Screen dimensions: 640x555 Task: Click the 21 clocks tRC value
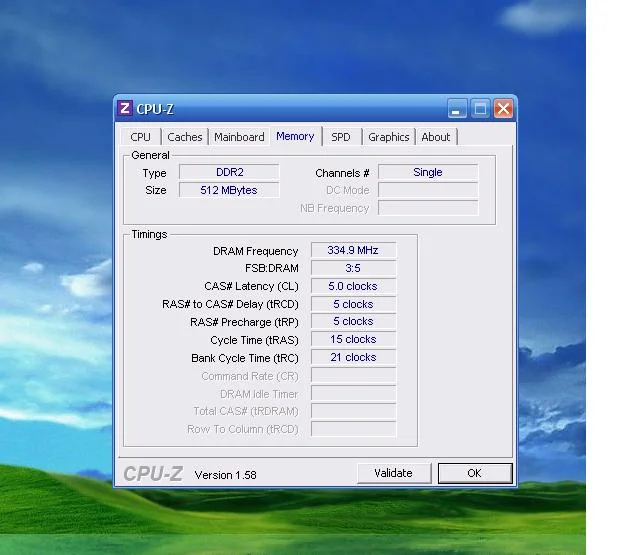pyautogui.click(x=353, y=357)
